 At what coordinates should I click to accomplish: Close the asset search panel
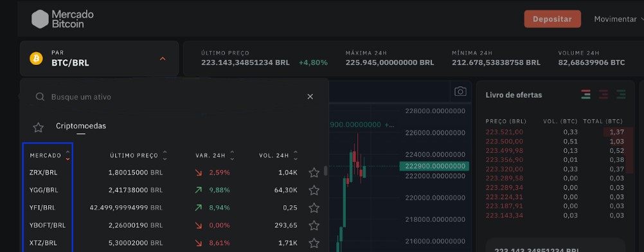click(x=310, y=96)
